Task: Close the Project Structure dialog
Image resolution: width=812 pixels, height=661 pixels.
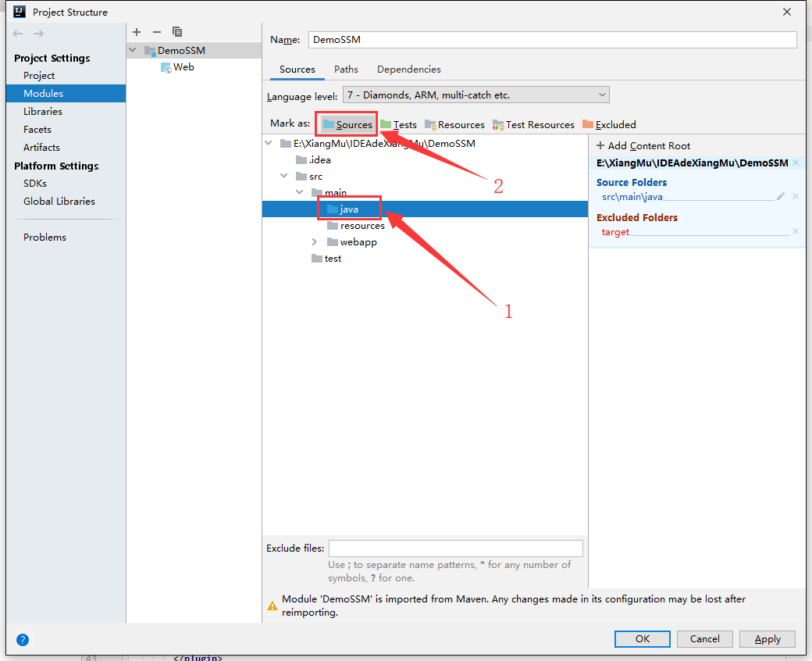Action: click(x=787, y=12)
